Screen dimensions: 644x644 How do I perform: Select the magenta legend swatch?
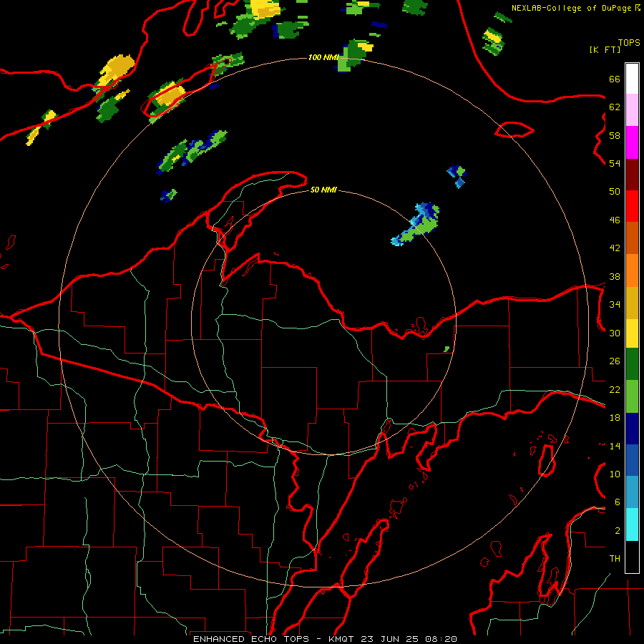click(x=632, y=142)
